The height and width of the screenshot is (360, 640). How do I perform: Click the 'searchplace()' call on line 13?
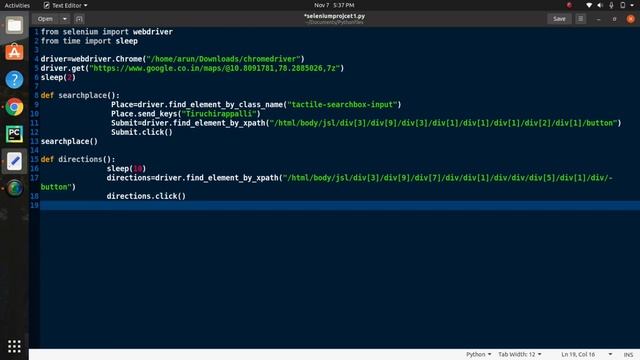pyautogui.click(x=69, y=141)
